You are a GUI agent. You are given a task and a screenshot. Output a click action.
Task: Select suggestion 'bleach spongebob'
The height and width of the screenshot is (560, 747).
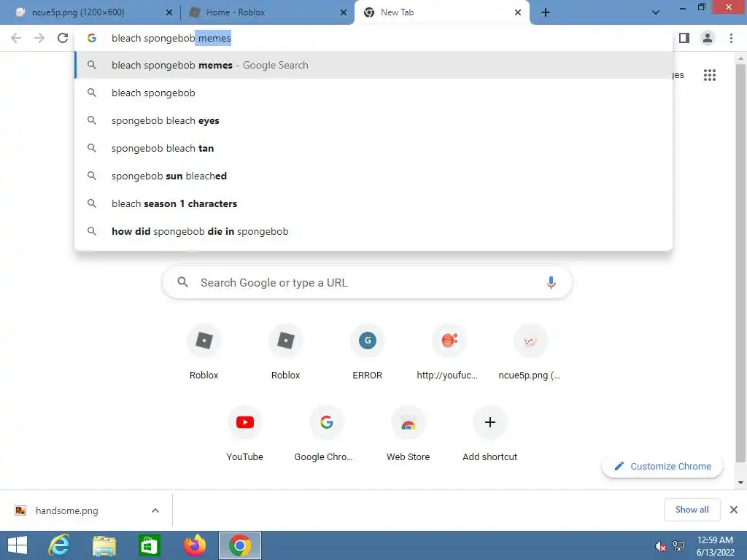coord(373,93)
